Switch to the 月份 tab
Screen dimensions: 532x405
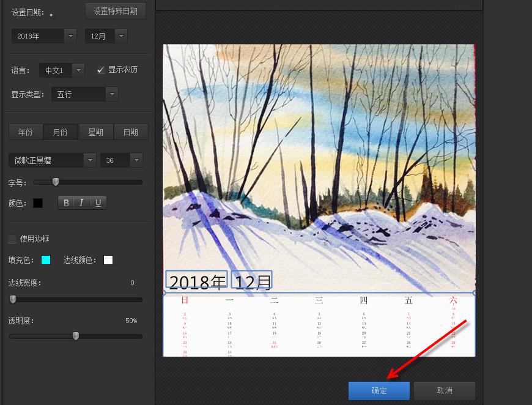[61, 132]
